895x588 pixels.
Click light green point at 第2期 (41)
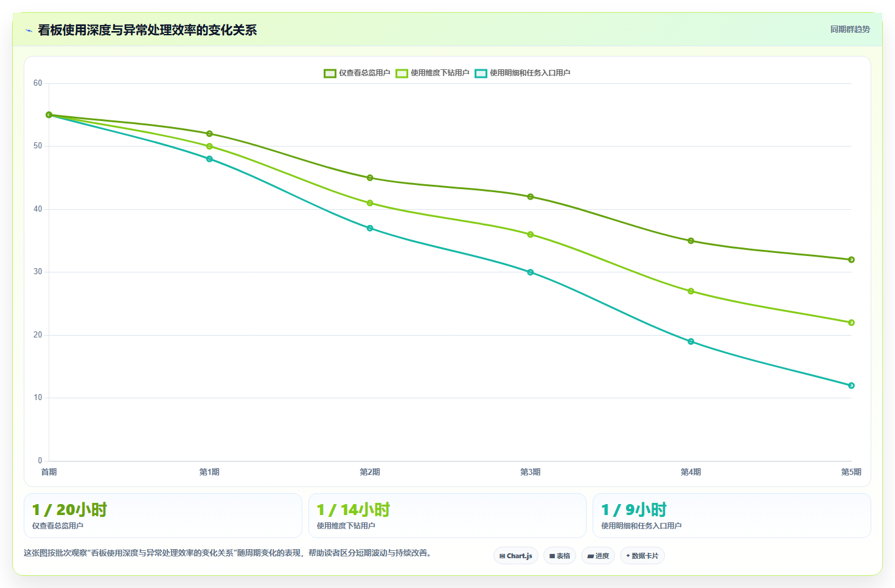[x=370, y=203]
